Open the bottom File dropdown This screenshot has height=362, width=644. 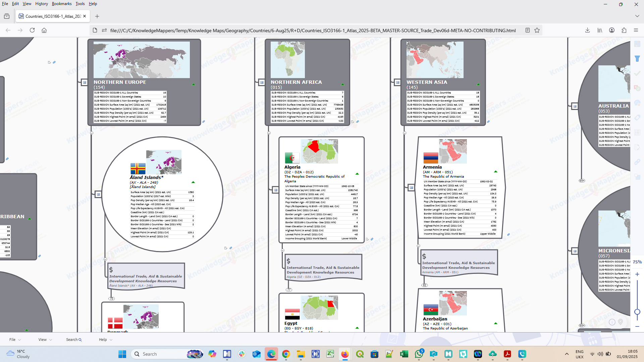pos(15,340)
